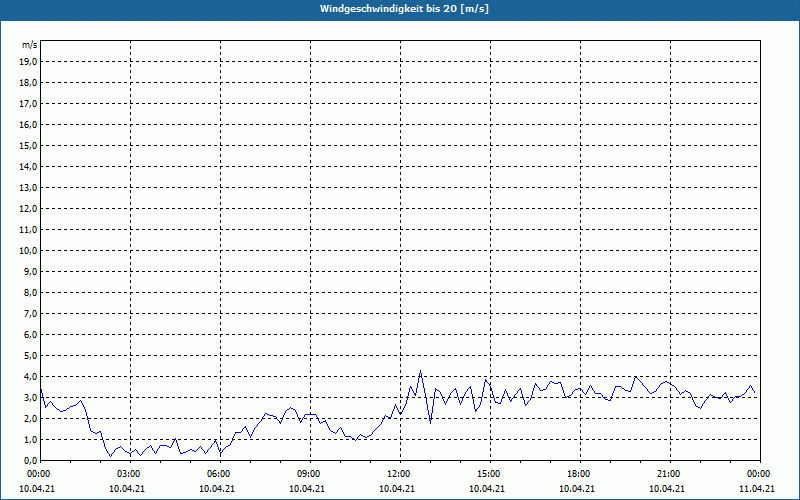This screenshot has height=500, width=800.
Task: Click the 10.04.21 date beneath 12:00
Action: tap(397, 489)
